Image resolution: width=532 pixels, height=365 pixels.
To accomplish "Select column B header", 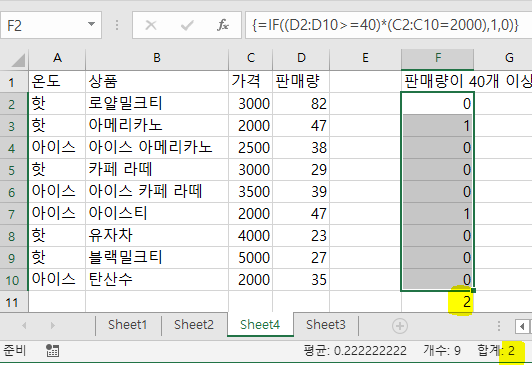I will tap(157, 58).
